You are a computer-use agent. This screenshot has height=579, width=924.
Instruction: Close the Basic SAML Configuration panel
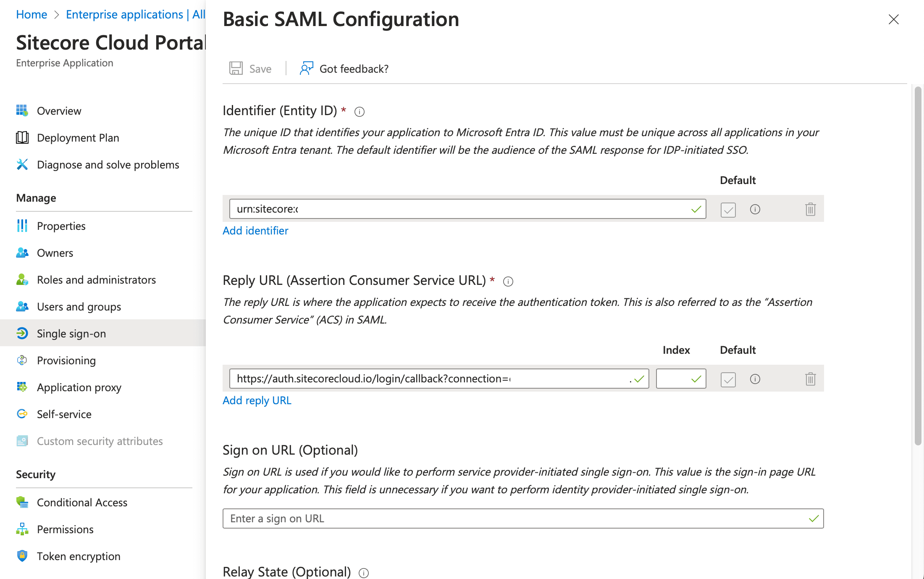894,19
